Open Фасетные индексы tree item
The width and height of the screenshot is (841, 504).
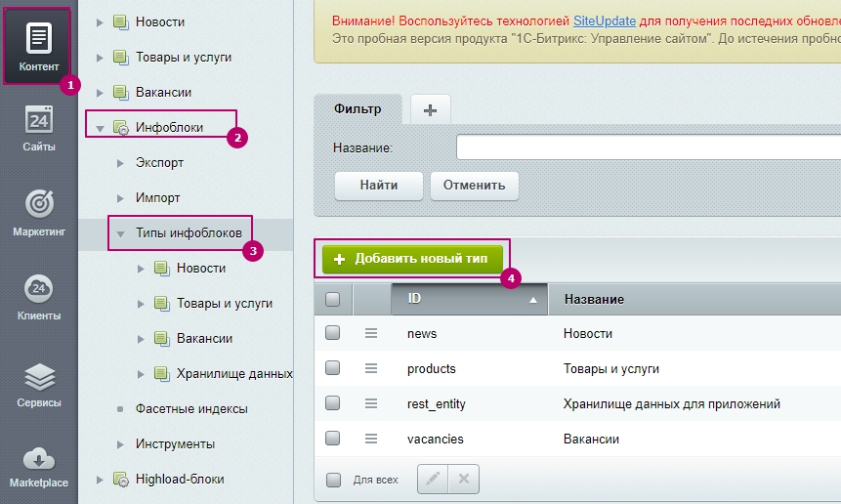(191, 409)
